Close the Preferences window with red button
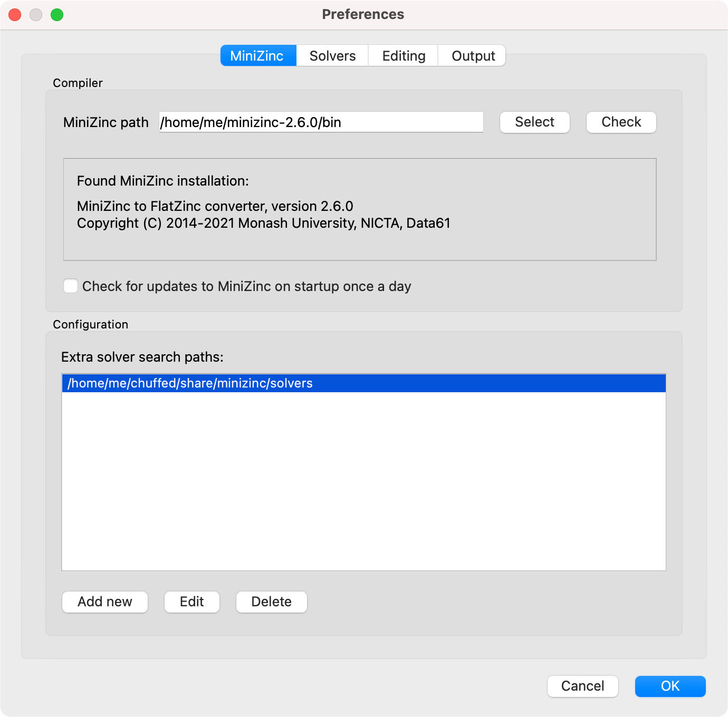The image size is (728, 717). coord(15,15)
